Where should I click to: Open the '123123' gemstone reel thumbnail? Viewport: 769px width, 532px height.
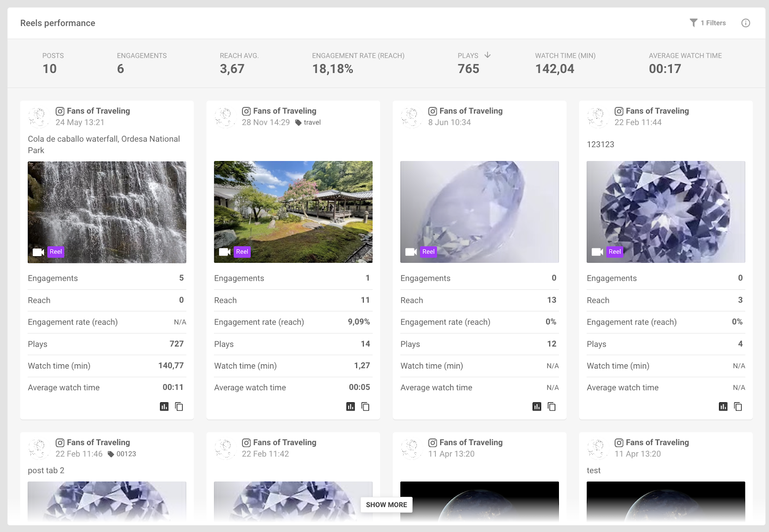666,212
